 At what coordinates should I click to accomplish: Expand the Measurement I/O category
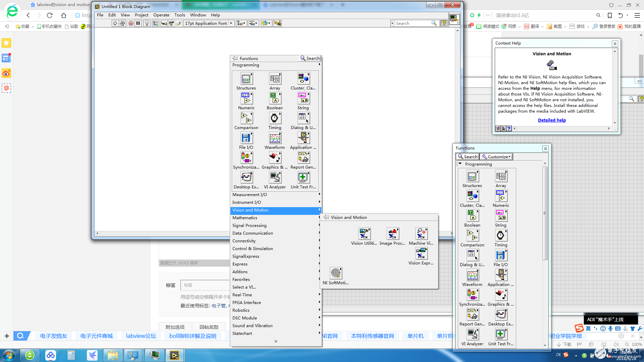(x=276, y=194)
